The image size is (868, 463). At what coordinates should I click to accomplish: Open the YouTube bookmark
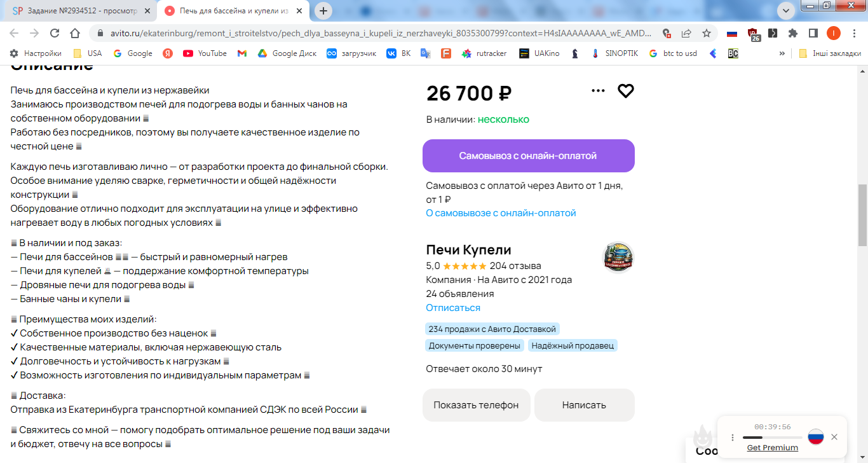[x=205, y=53]
